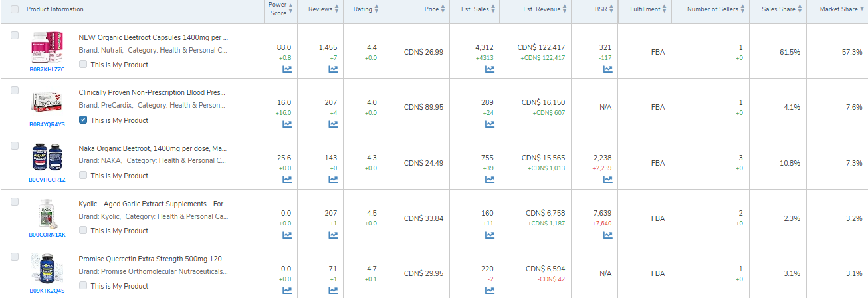Select the Kyolic Garlic Extract row checkbox
This screenshot has width=868, height=298.
coord(15,201)
